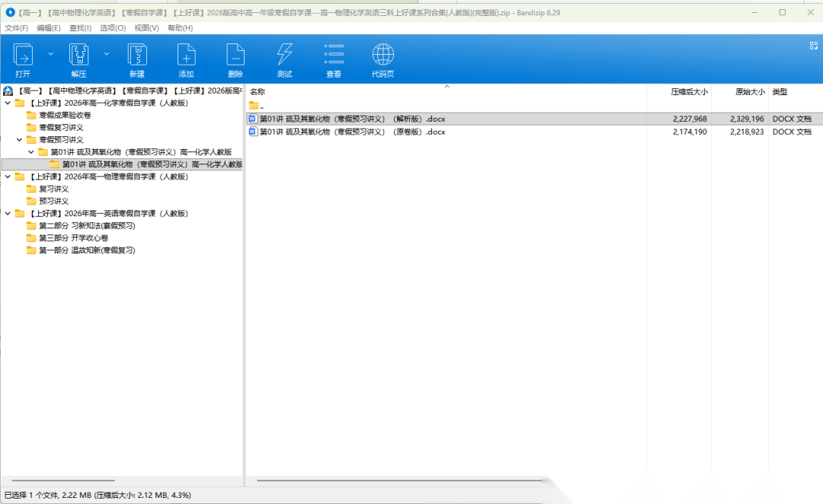Open the dropdown arrow next to 打开
Viewport: 823px width, 504px height.
(50, 54)
